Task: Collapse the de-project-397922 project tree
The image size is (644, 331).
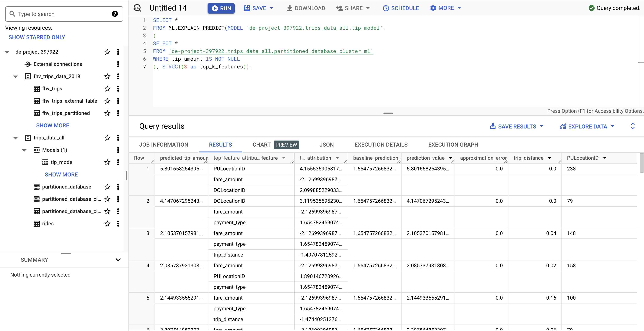Action: click(7, 52)
